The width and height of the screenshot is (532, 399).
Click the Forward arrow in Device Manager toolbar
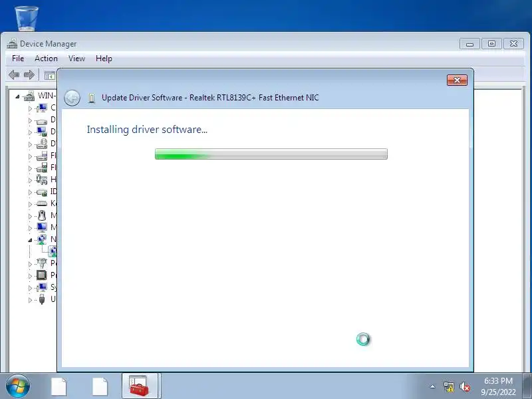tap(29, 74)
